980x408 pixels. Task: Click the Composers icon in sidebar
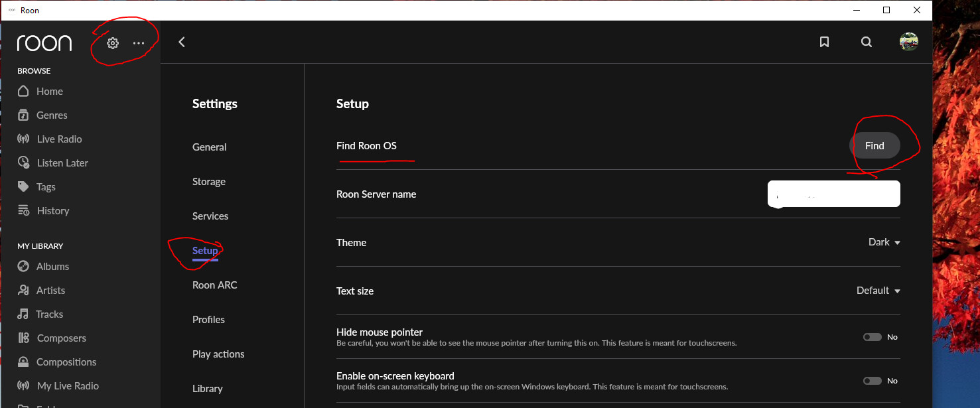[x=23, y=338]
